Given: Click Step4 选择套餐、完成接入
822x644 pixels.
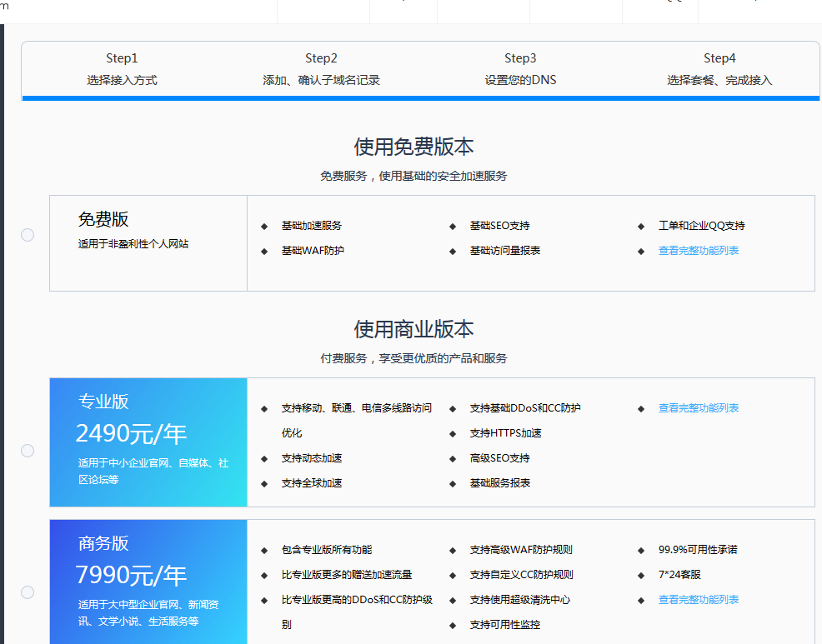Looking at the screenshot, I should coord(719,69).
